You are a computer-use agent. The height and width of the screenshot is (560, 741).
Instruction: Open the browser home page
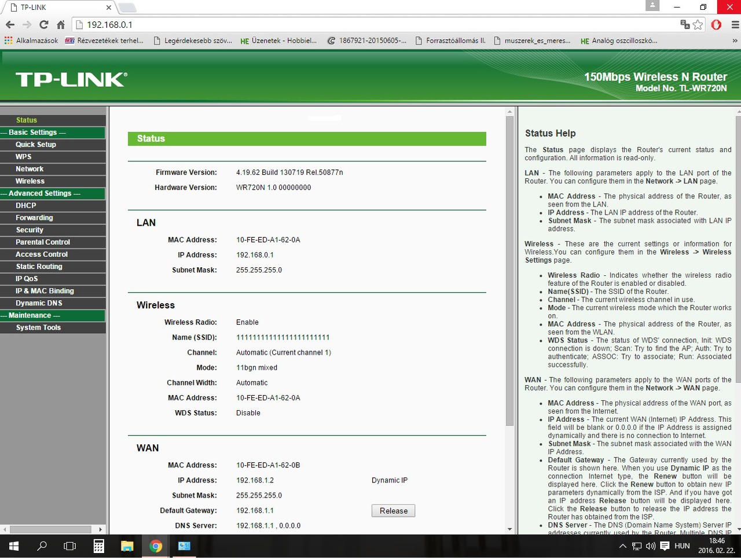(x=61, y=24)
